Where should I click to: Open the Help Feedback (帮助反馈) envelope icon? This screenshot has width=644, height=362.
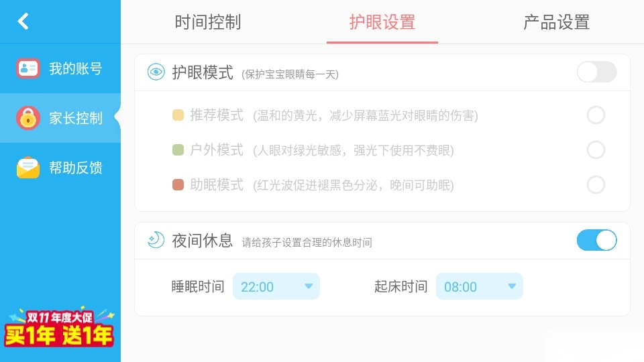[28, 168]
